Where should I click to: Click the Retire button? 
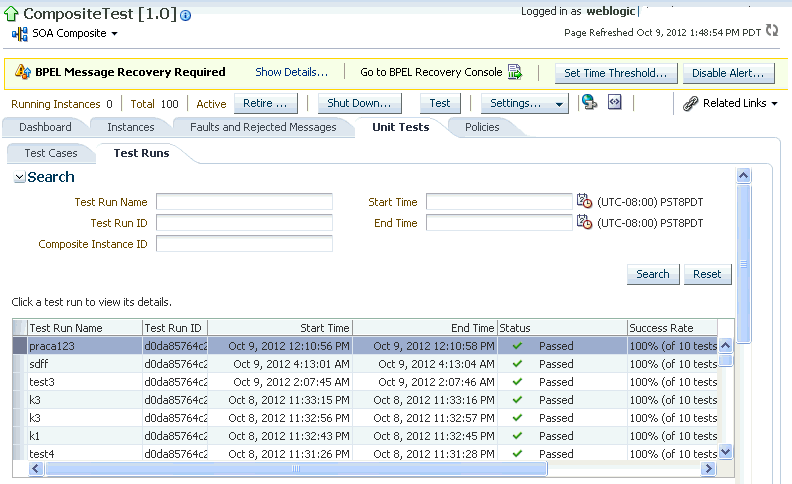[x=265, y=103]
